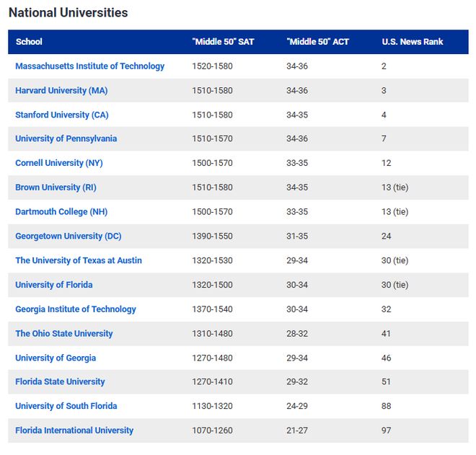Select South Florida's SAT range 1130-1320
Viewport: 476px width, 455px height.
click(212, 406)
